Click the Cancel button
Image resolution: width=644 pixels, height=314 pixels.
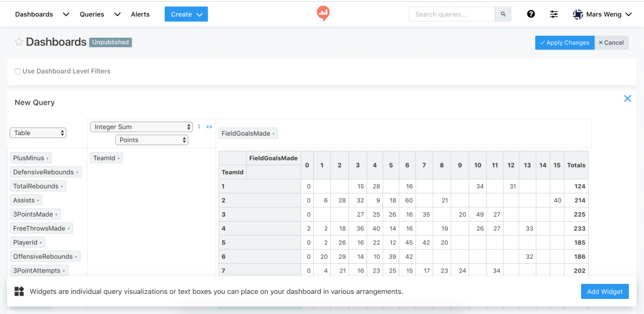point(611,43)
